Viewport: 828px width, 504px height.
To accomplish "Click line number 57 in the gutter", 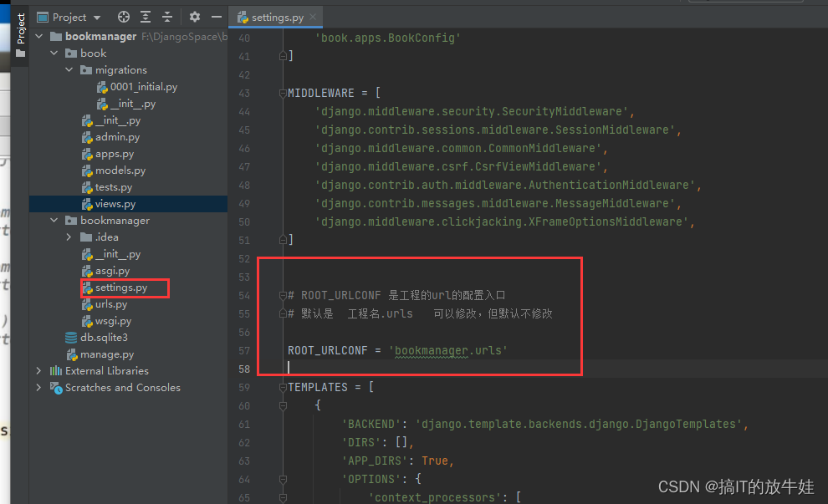I will [244, 350].
